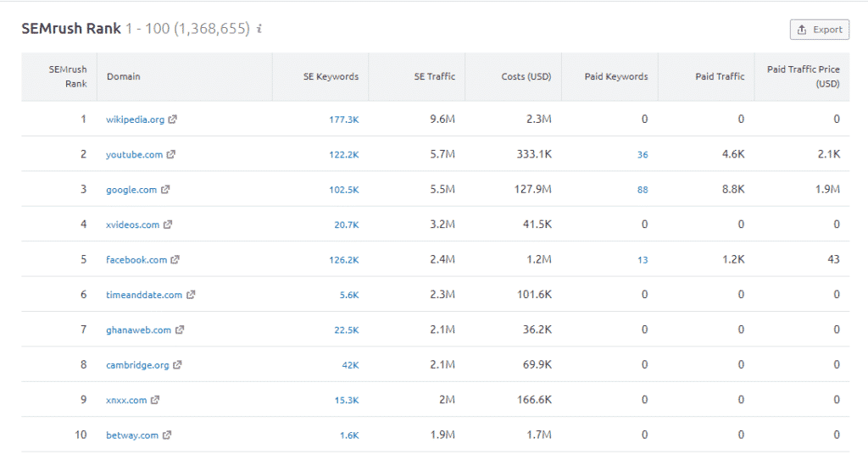Click 1.6K SE keywords for betway.com
Viewport: 868px width, 460px height.
(x=349, y=435)
